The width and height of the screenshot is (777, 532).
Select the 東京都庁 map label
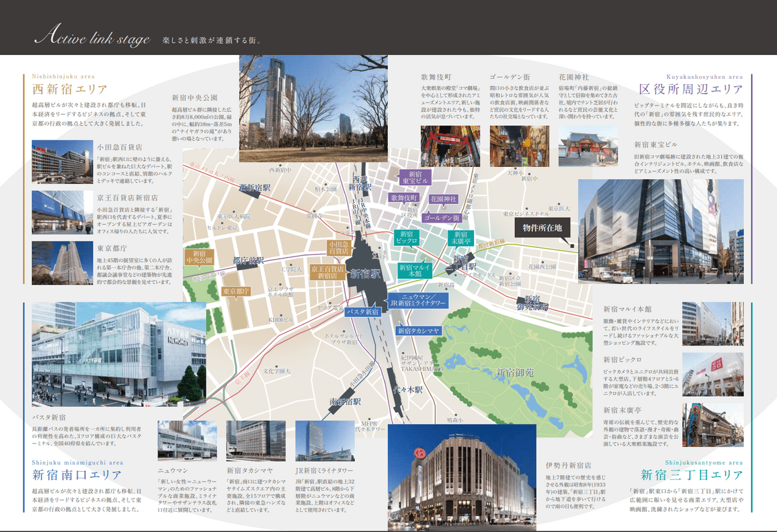[x=236, y=292]
